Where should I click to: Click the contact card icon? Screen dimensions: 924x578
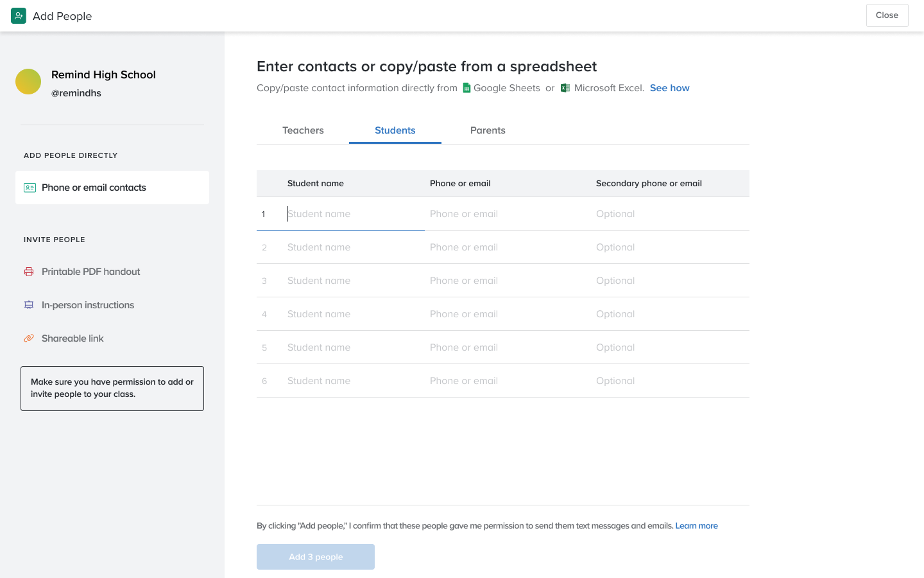tap(30, 188)
